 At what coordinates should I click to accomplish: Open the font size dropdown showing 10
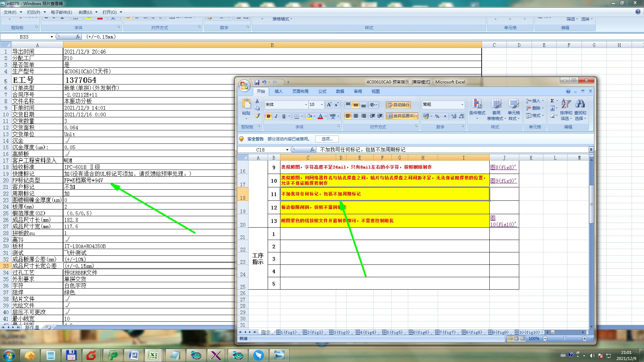click(322, 105)
